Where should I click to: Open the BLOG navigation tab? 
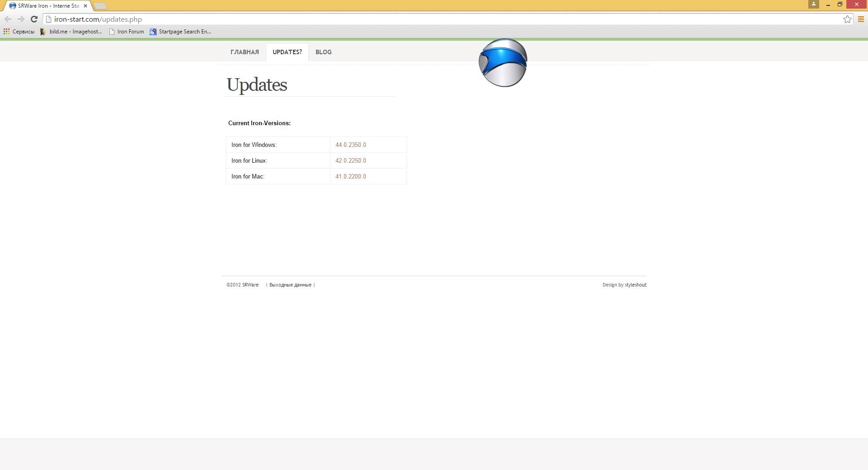click(x=323, y=52)
